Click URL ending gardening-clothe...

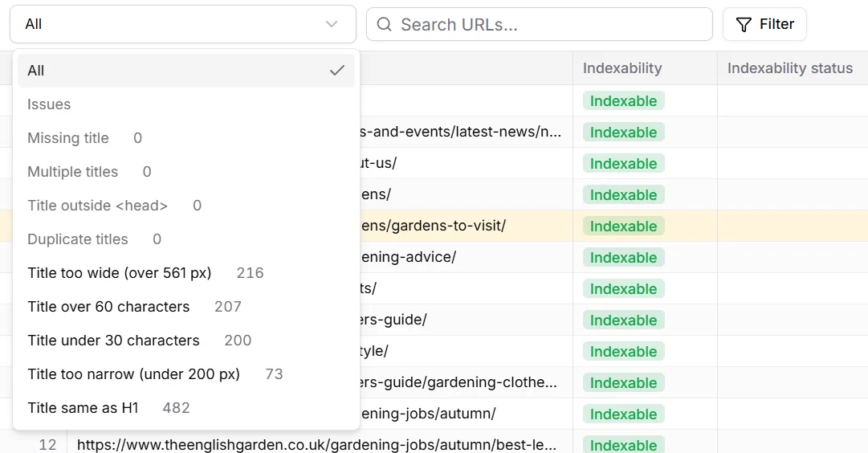pyautogui.click(x=459, y=382)
